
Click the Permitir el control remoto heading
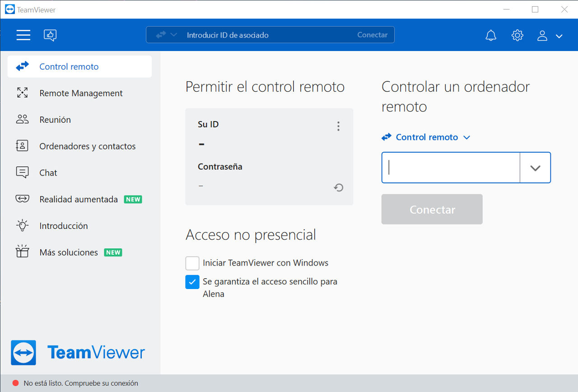(265, 87)
